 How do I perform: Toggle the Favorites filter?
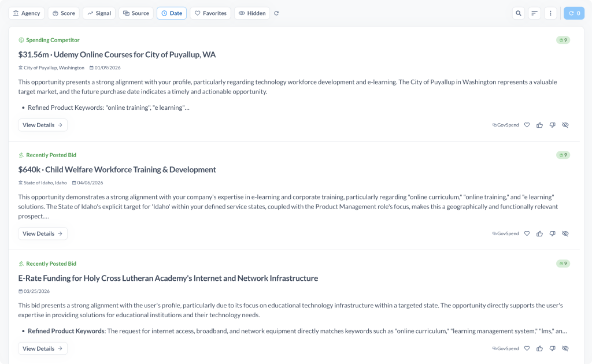point(210,13)
